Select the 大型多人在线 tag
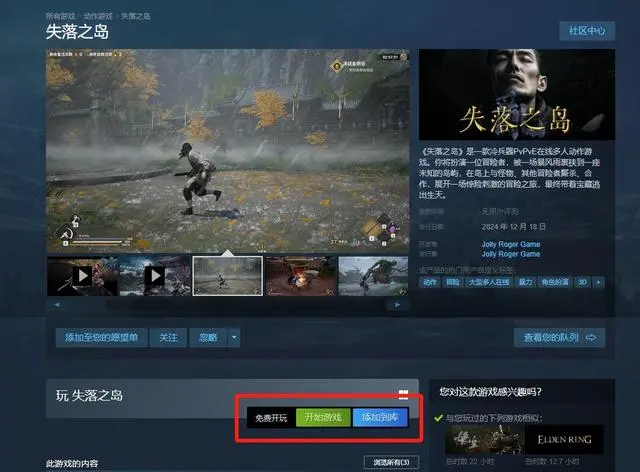The image size is (640, 472). tap(489, 282)
